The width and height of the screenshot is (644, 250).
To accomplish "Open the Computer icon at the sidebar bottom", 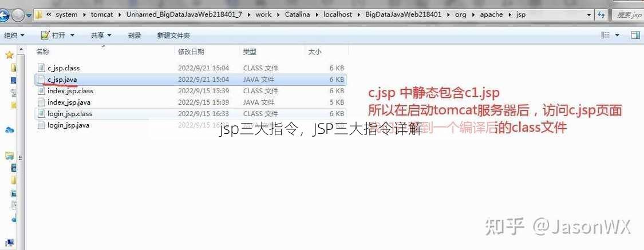I will pyautogui.click(x=9, y=243).
